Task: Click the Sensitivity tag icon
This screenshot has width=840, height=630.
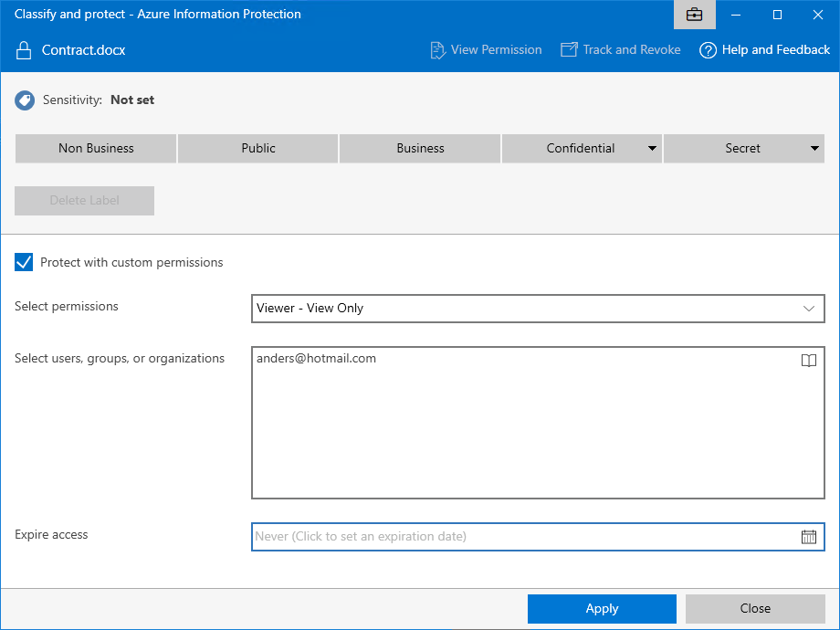Action: (x=25, y=100)
